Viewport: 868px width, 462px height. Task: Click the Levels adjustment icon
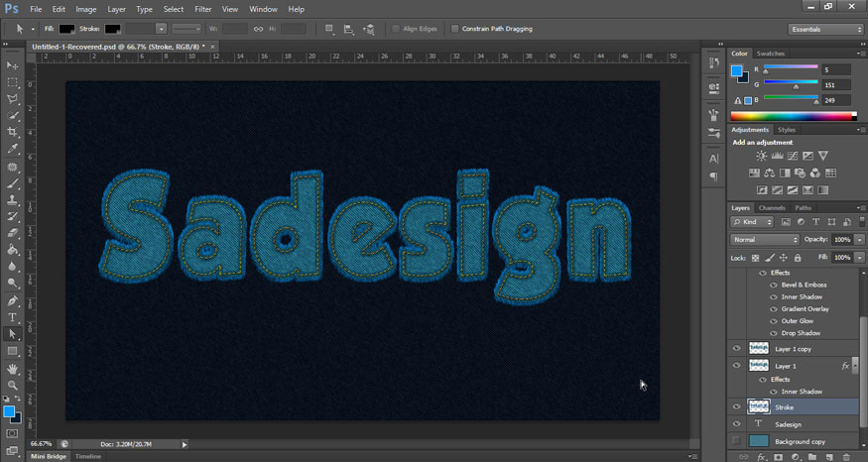click(777, 156)
